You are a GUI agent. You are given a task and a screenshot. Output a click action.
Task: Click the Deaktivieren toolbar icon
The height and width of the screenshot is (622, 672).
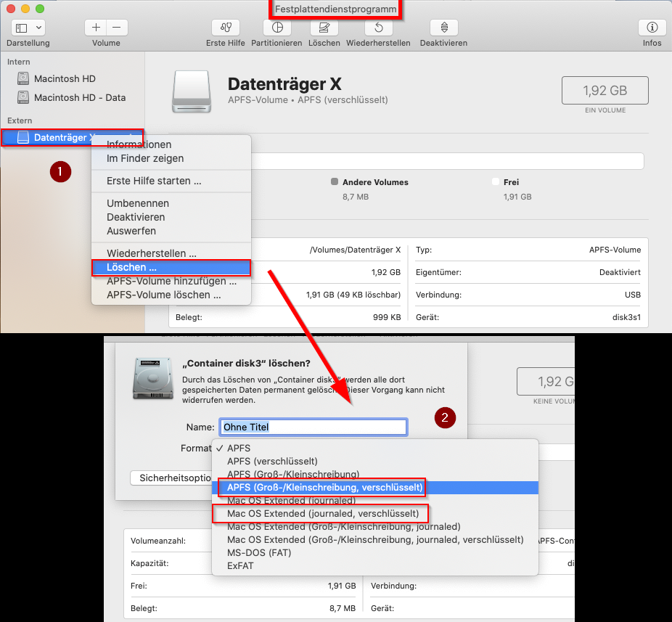[443, 28]
